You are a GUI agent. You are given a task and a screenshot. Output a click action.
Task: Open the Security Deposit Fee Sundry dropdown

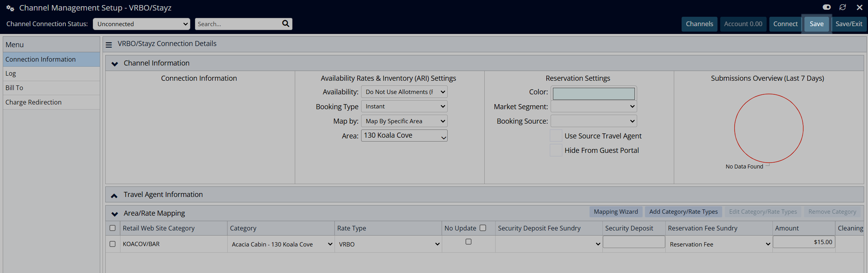(549, 244)
